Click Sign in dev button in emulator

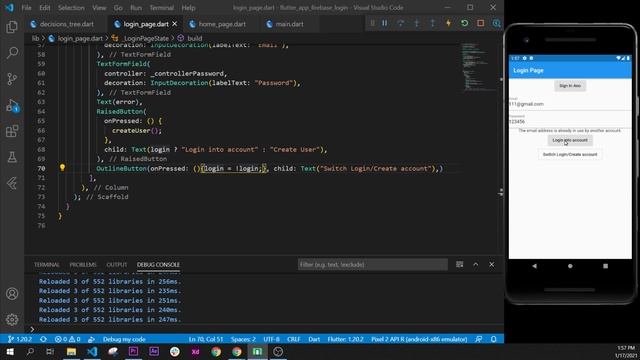pyautogui.click(x=570, y=86)
